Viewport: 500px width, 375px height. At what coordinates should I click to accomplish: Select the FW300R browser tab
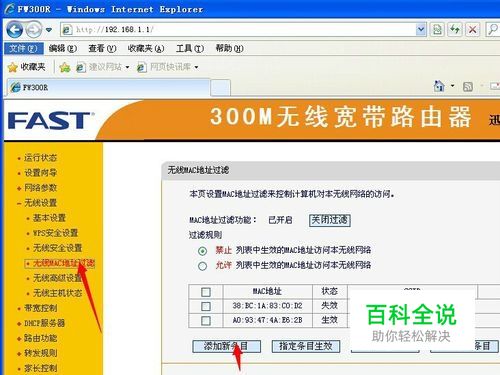(109, 88)
